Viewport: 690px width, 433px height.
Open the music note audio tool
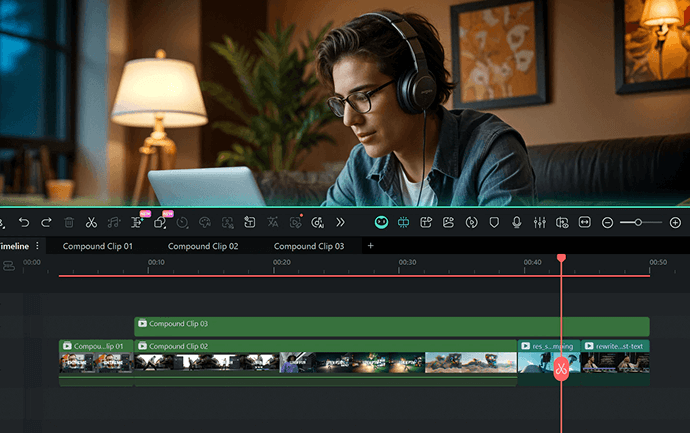tap(114, 223)
